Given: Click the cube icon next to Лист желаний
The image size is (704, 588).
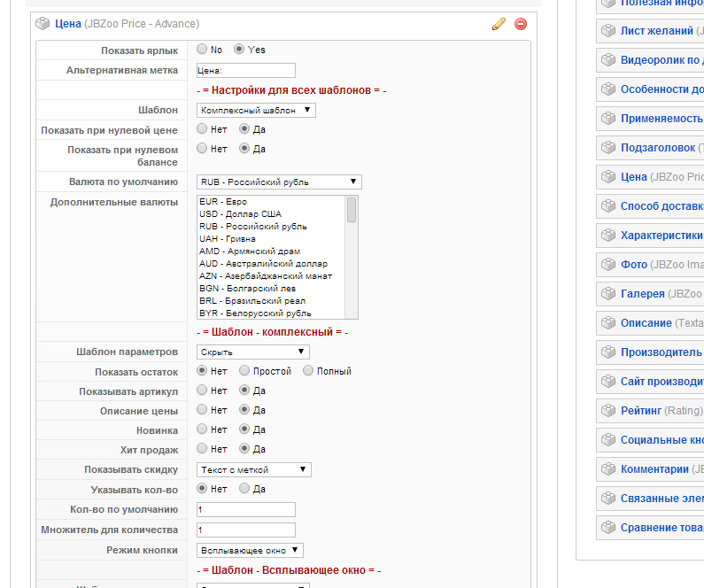Looking at the screenshot, I should click(608, 31).
